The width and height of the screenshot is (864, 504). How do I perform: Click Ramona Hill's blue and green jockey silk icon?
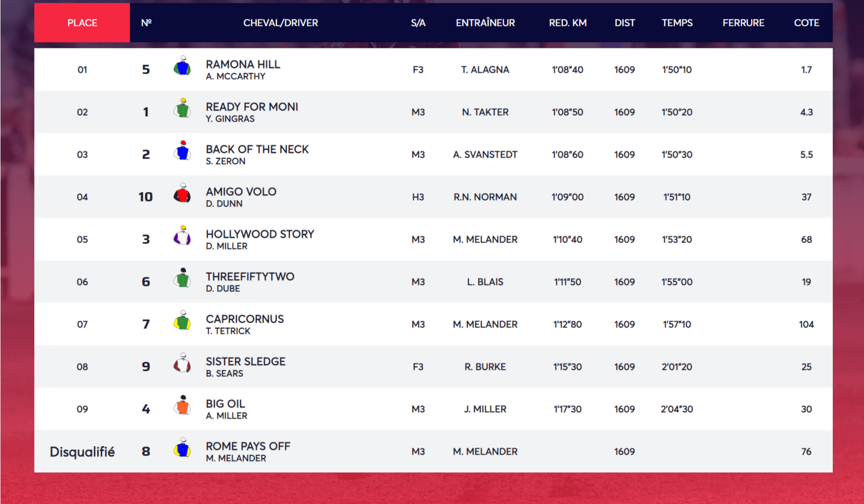(x=182, y=66)
